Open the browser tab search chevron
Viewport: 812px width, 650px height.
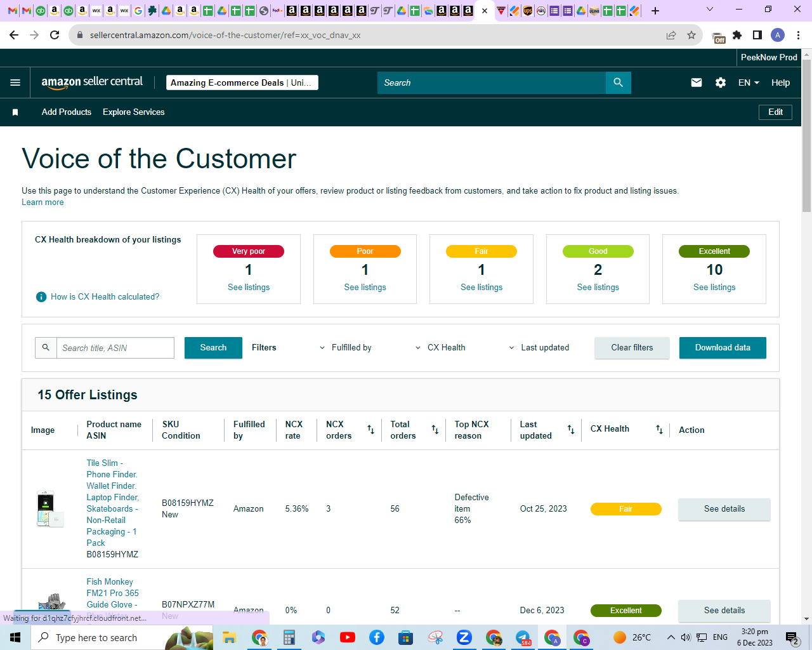[x=710, y=10]
